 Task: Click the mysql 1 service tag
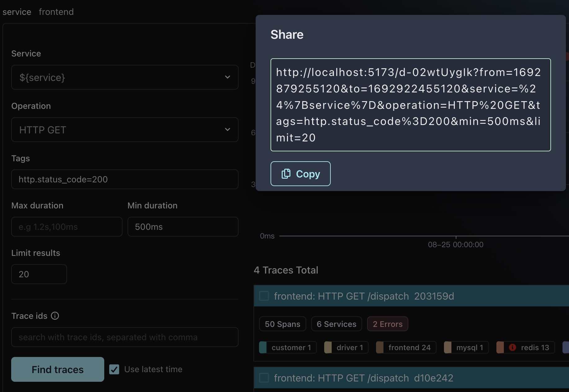tap(466, 347)
